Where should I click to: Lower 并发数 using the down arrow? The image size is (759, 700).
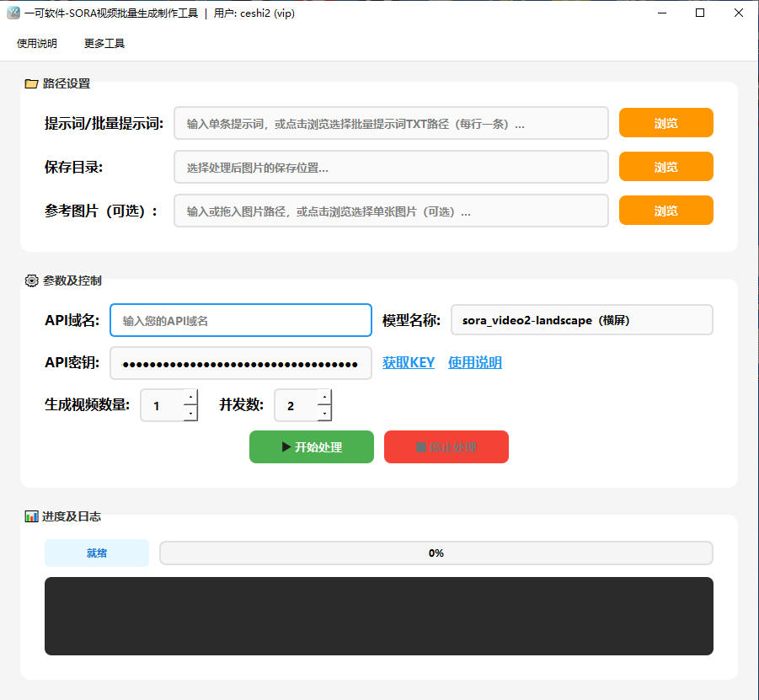pos(324,414)
